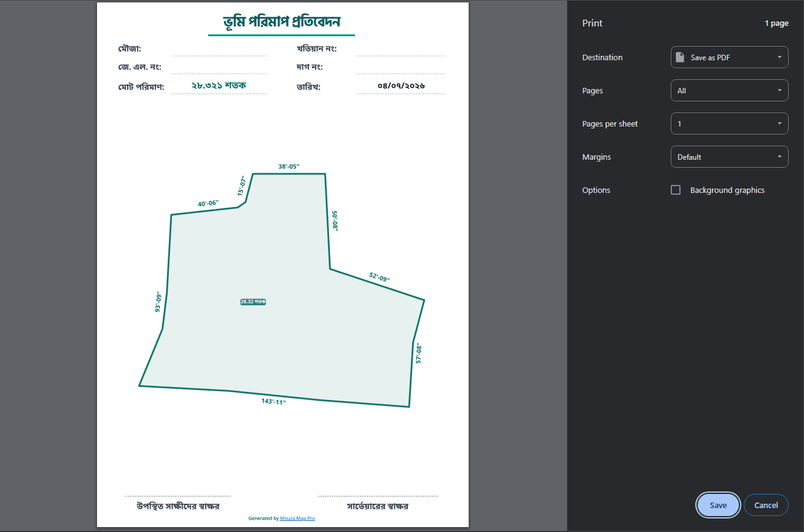
Task: Click the খতিয়ান নং field label
Action: tap(316, 49)
